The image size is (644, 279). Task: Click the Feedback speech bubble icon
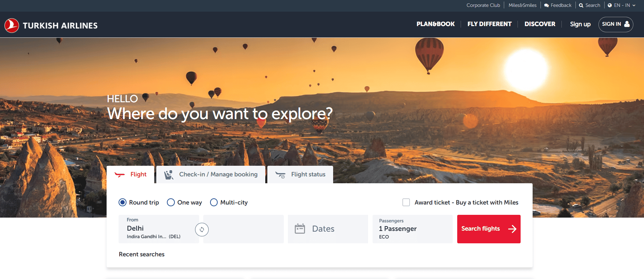tap(546, 5)
